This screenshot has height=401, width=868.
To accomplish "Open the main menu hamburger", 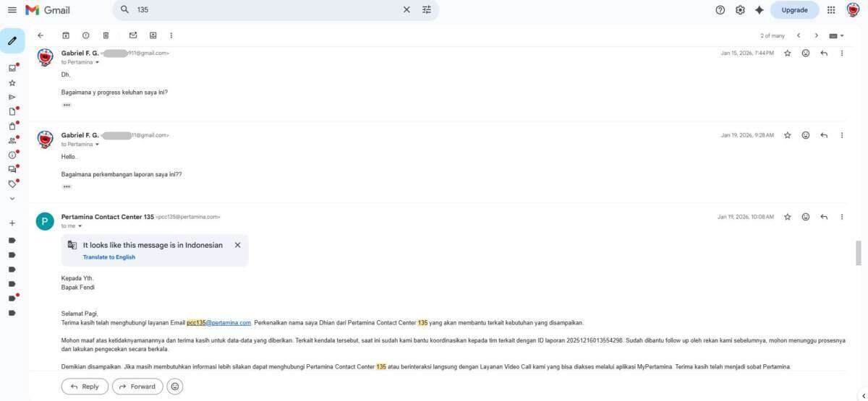I will point(12,10).
